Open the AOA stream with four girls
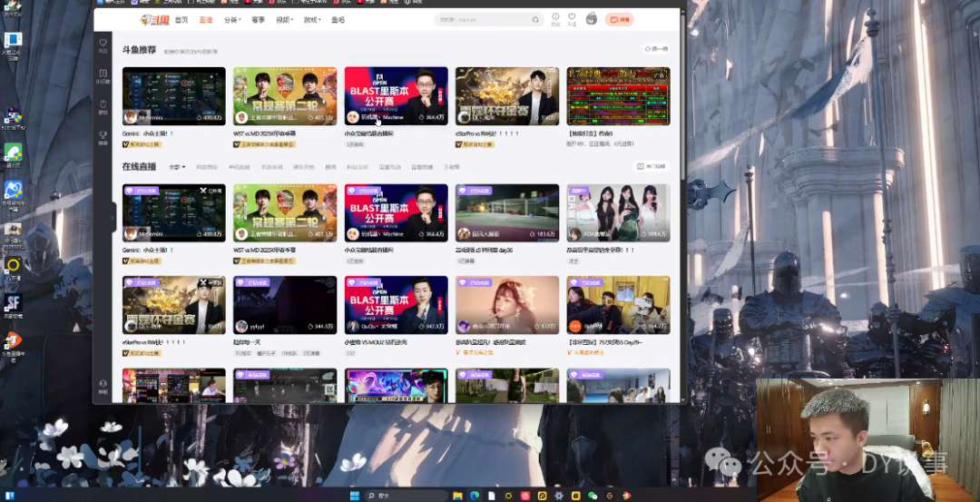Image resolution: width=980 pixels, height=502 pixels. click(618, 212)
